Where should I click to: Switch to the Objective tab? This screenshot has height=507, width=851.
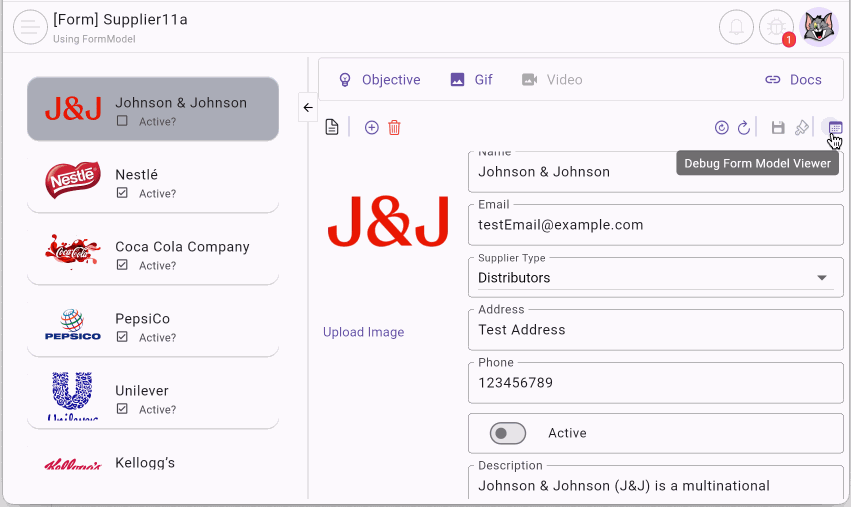379,80
